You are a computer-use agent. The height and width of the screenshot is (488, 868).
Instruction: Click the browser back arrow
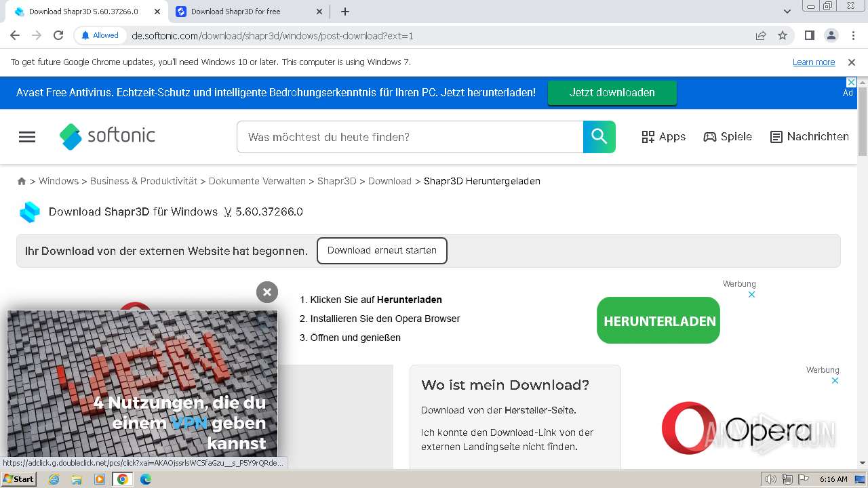(x=15, y=35)
